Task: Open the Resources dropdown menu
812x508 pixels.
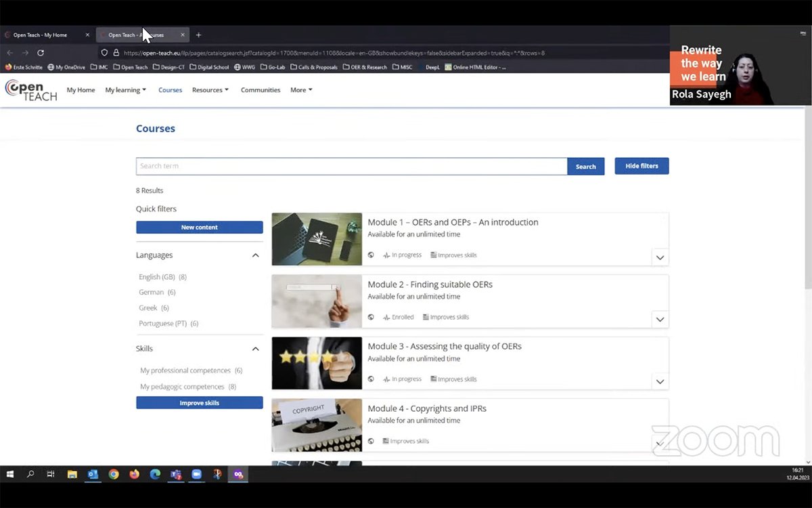Action: click(210, 90)
